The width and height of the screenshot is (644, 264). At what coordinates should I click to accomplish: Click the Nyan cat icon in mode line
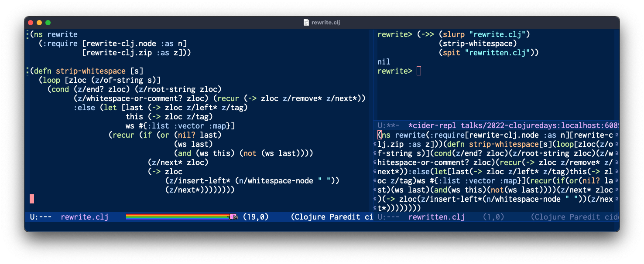[233, 217]
